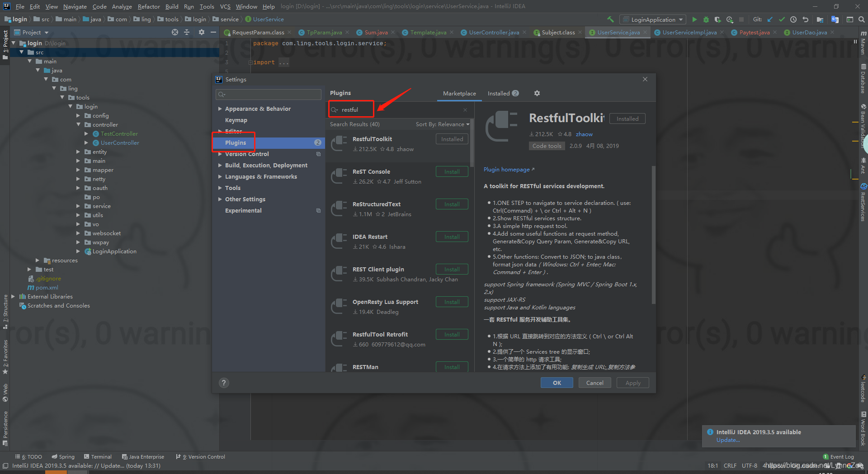This screenshot has width=868, height=474.
Task: Install the ReST Console plugin
Action: click(x=451, y=171)
